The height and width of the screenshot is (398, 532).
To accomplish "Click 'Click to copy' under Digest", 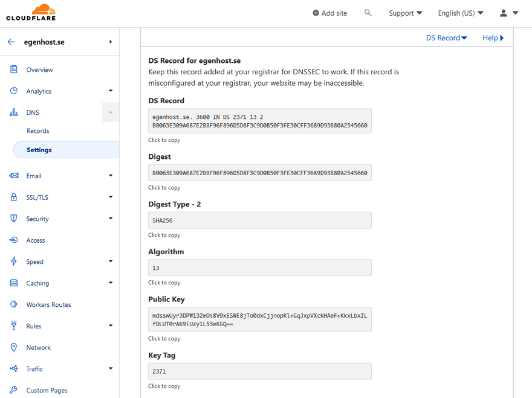I will click(x=164, y=187).
